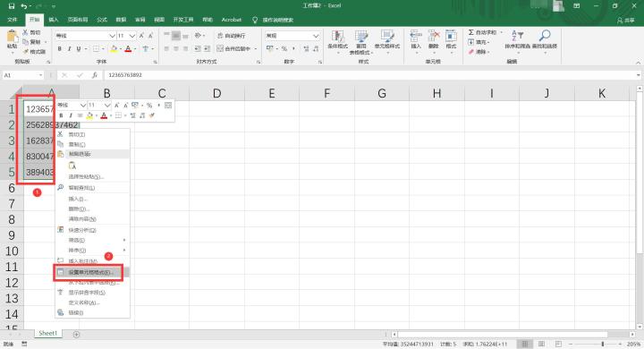Image resolution: width=644 pixels, height=349 pixels.
Task: Toggle Italic in the ribbon font group
Action: 69,49
